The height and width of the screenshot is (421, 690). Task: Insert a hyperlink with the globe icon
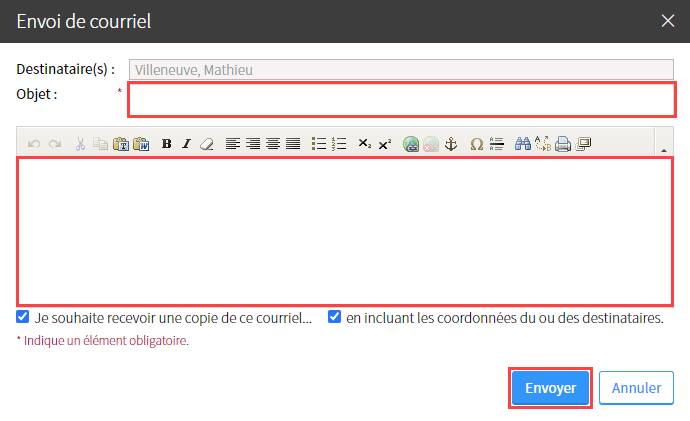point(411,144)
